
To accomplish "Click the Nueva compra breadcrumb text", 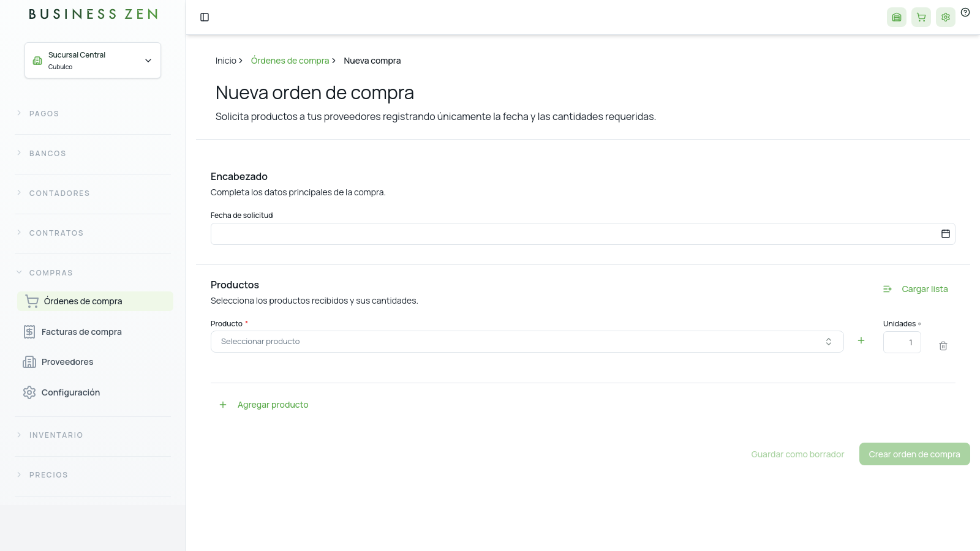I will coord(372,61).
